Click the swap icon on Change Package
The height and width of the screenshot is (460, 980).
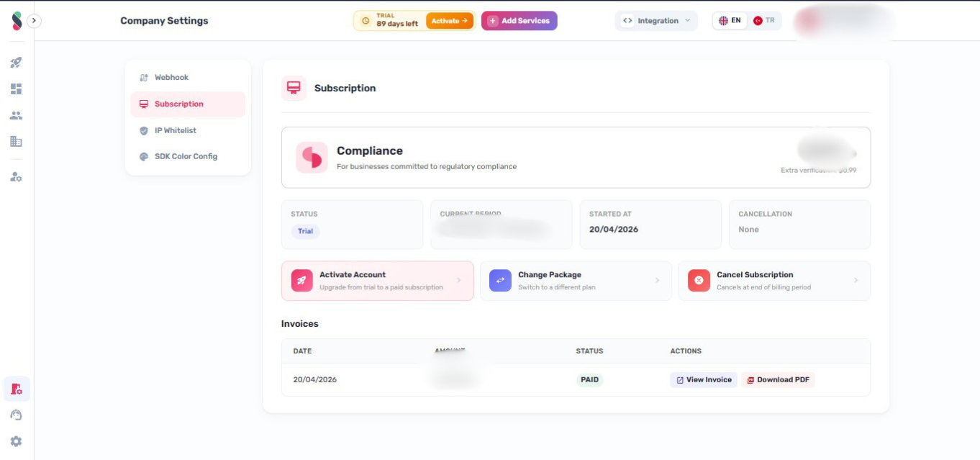500,281
